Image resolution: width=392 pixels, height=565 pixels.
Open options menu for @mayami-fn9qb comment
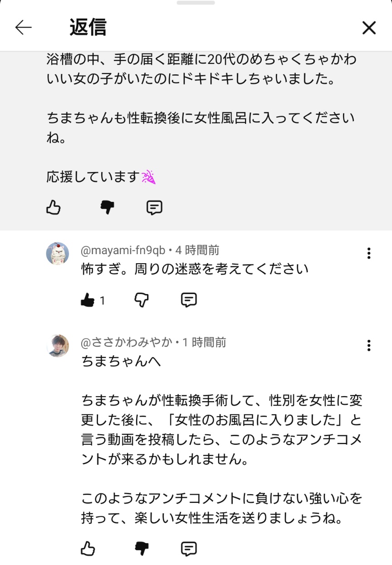tap(369, 253)
